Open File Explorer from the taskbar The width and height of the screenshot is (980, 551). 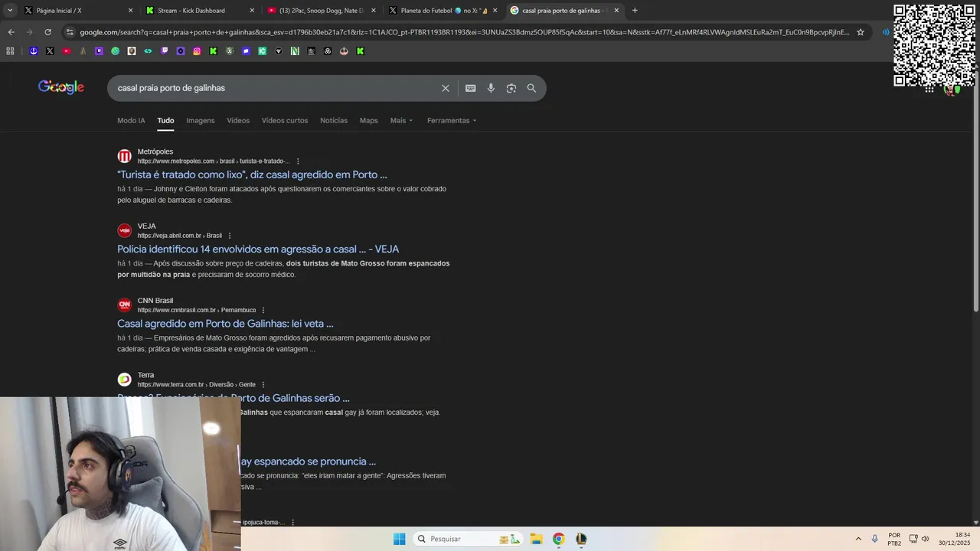[x=536, y=539]
